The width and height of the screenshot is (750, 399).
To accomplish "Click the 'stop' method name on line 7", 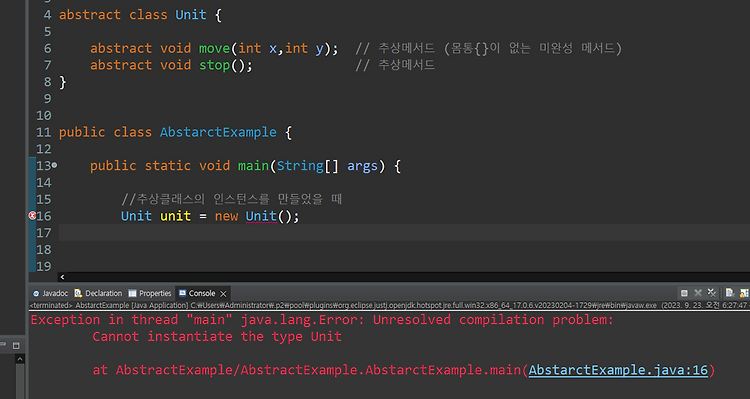I will 214,65.
